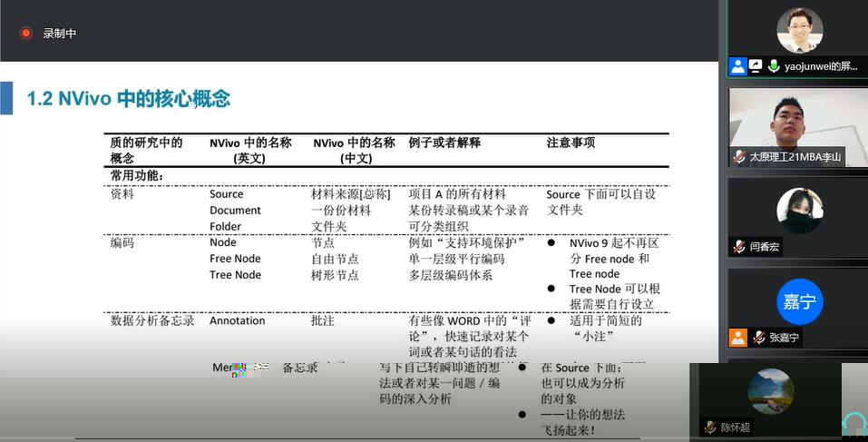The height and width of the screenshot is (442, 868).
Task: Click the 备忘录 cell
Action: tap(299, 368)
